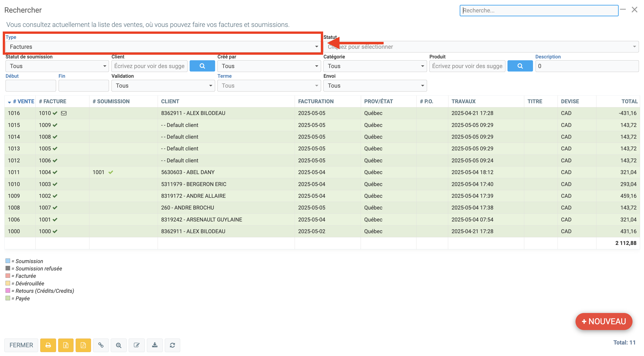
Task: Open the Envoi dropdown
Action: (375, 86)
